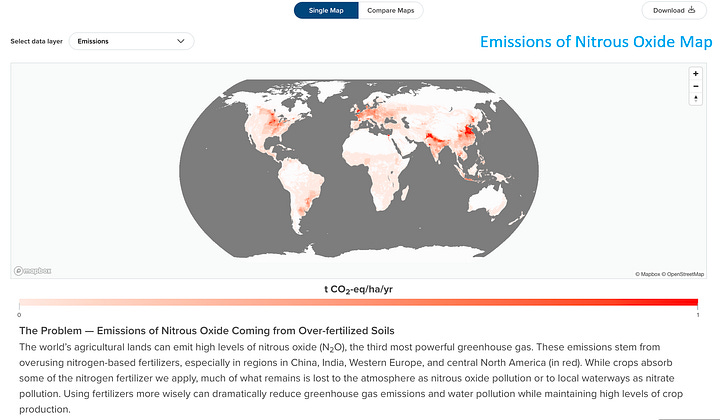
Task: Click the Download button
Action: (x=674, y=11)
